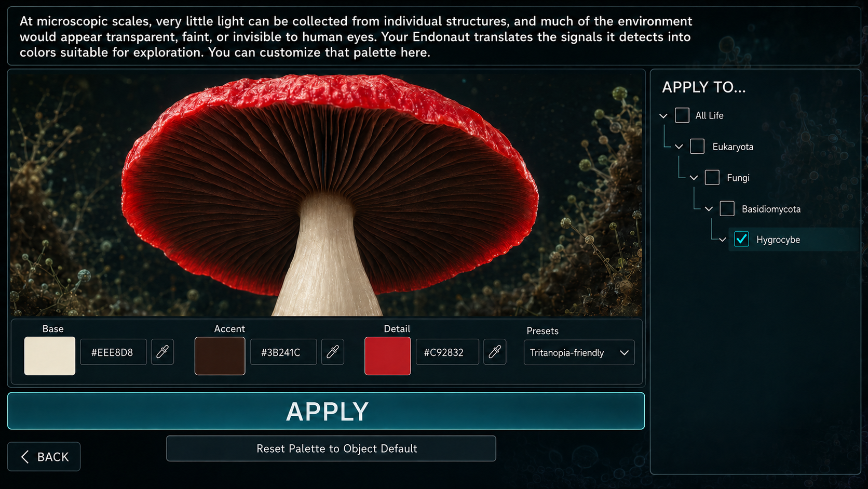The image size is (868, 489).
Task: Select the Eukaryota label
Action: click(733, 147)
